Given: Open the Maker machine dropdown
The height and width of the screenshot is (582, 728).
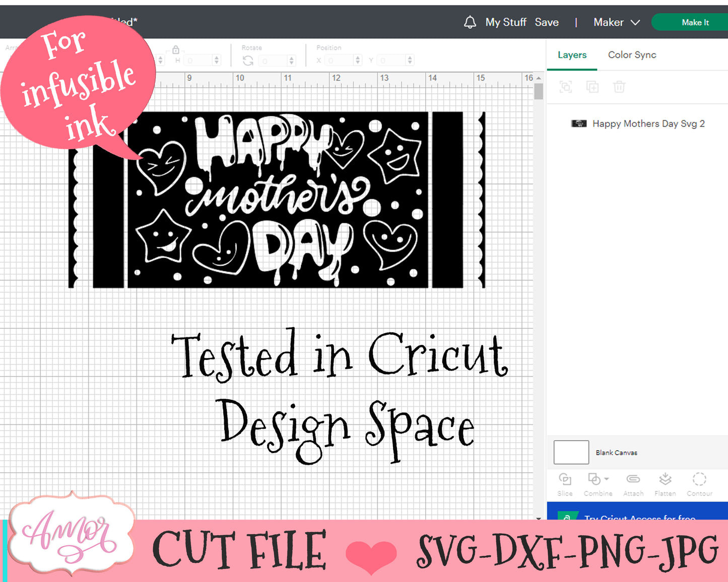Looking at the screenshot, I should pos(616,22).
